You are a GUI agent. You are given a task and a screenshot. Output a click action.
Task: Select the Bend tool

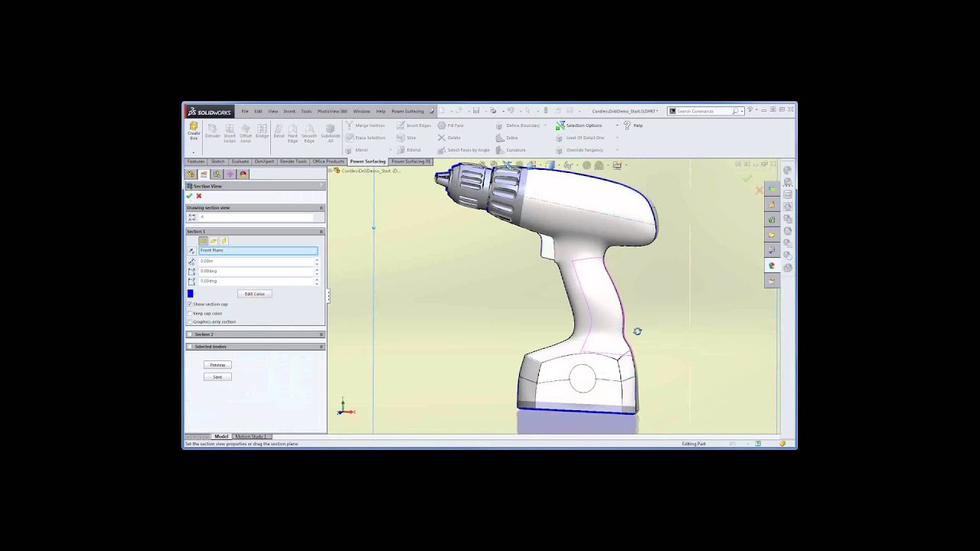(x=279, y=132)
